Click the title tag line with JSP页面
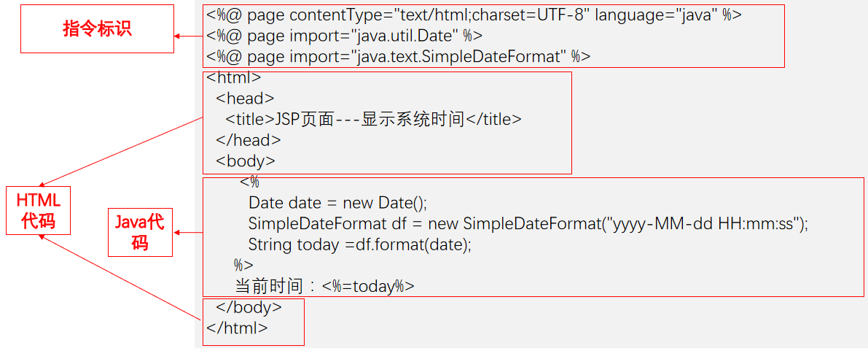Image resolution: width=868 pixels, height=351 pixels. (373, 120)
